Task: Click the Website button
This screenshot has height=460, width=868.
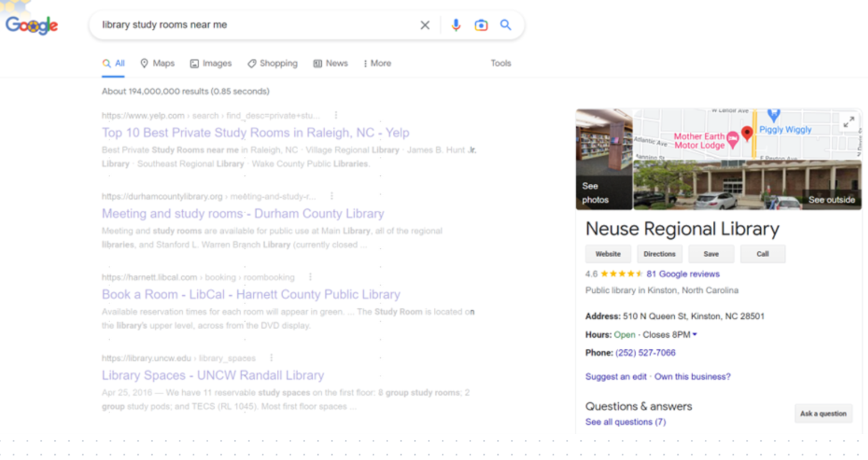Action: [608, 254]
